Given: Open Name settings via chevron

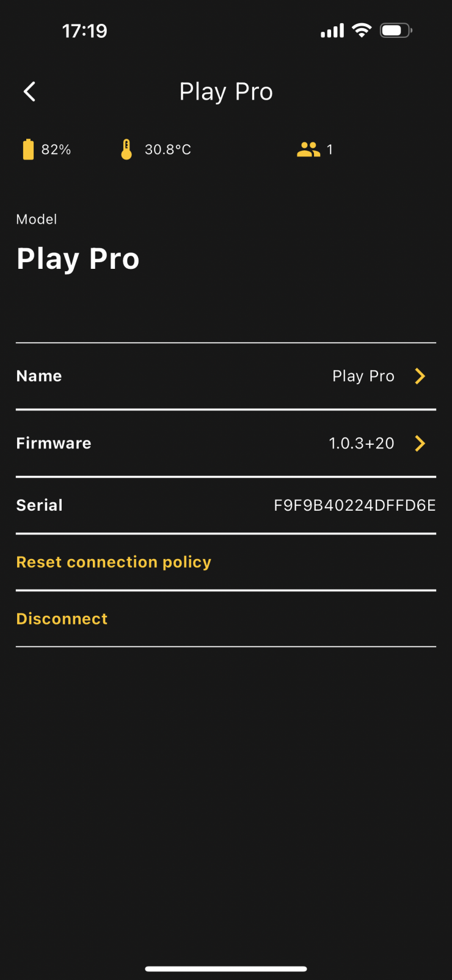Looking at the screenshot, I should click(420, 376).
